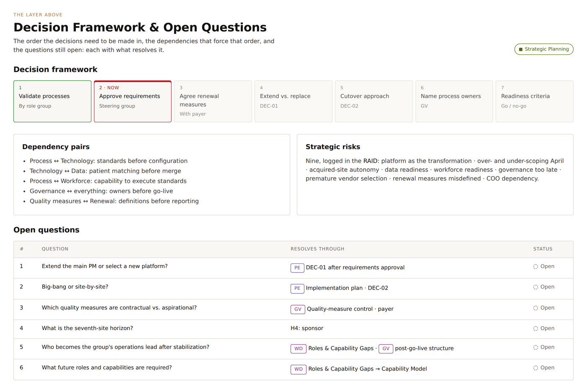Click the PE badge beside DEC-01

pos(297,268)
